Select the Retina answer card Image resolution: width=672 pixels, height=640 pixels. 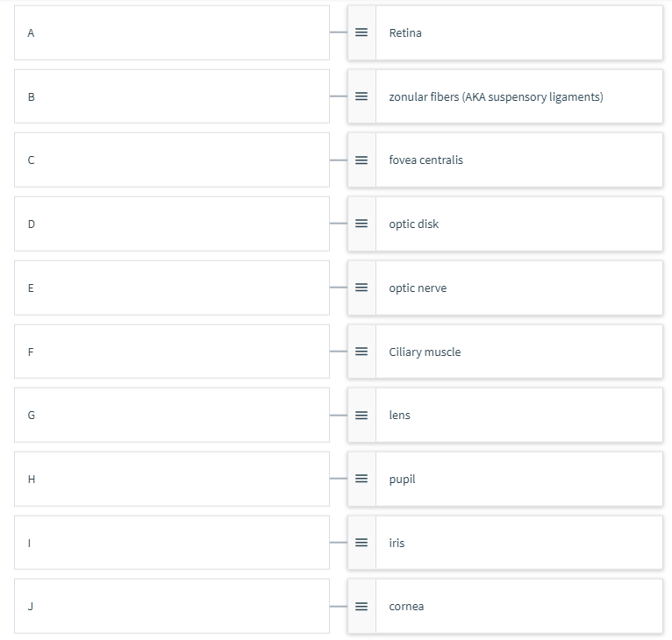point(505,32)
